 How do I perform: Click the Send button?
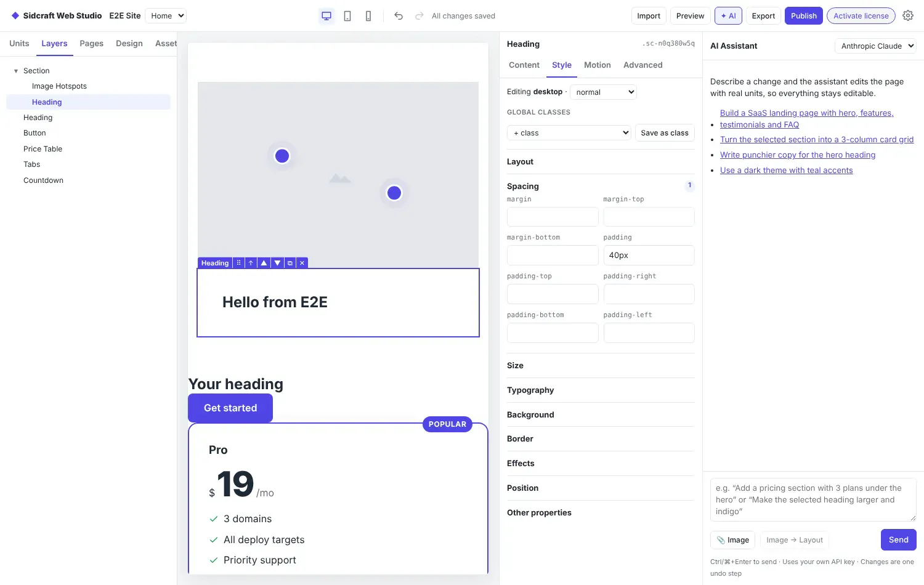[x=899, y=540]
